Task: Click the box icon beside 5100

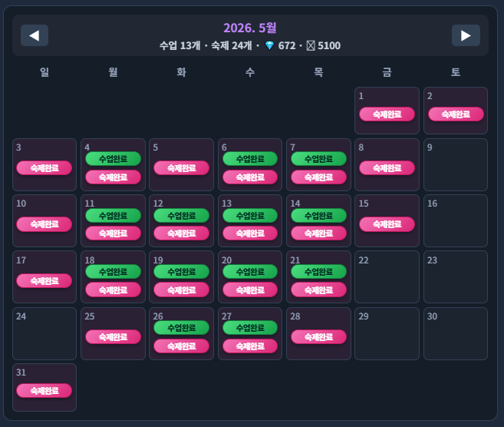Action: click(x=311, y=45)
